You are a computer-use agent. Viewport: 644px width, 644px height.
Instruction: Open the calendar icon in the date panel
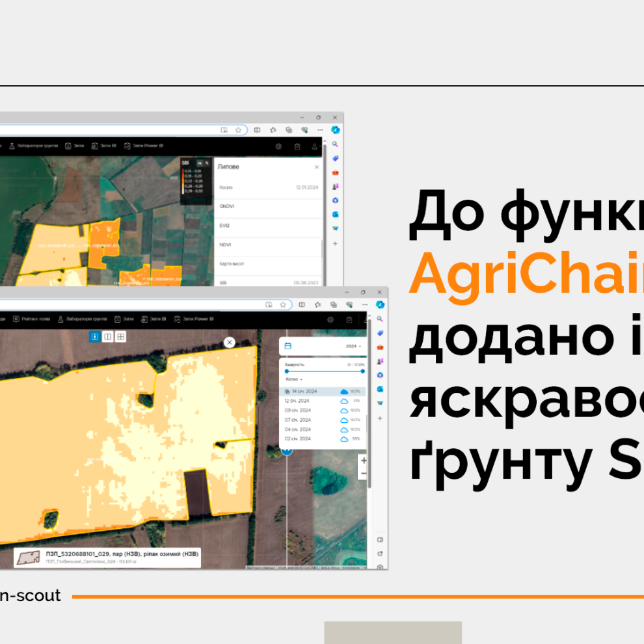coord(288,346)
